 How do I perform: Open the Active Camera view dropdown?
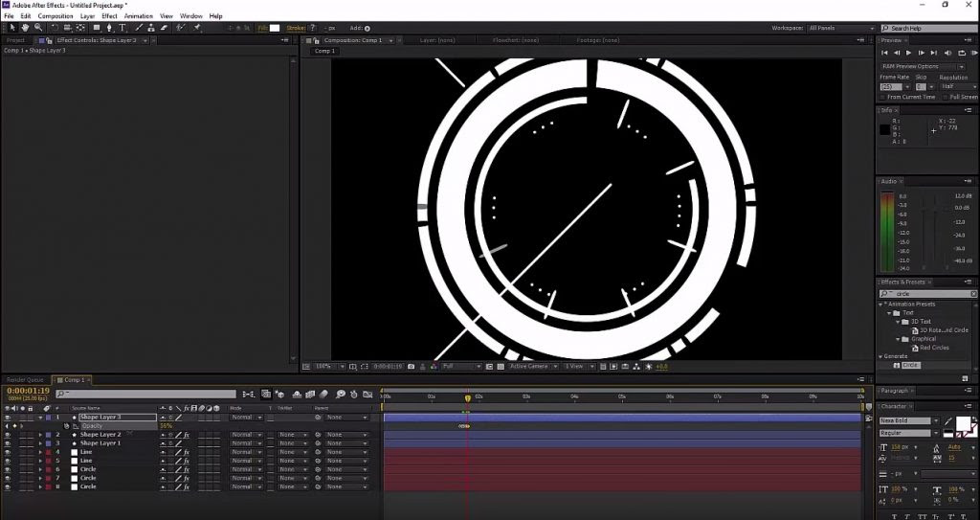532,367
